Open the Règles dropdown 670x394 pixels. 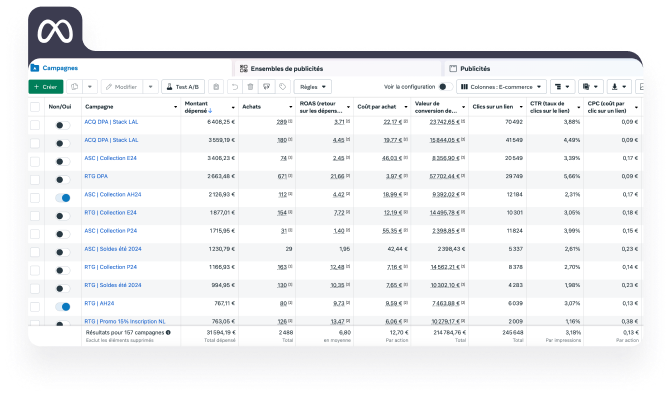(x=313, y=87)
